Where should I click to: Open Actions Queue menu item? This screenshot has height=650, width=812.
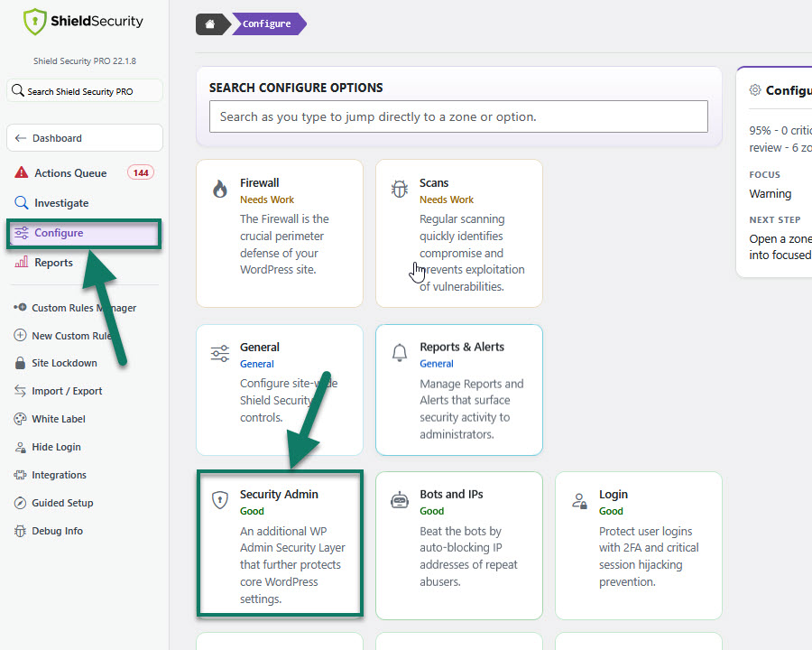(85, 172)
